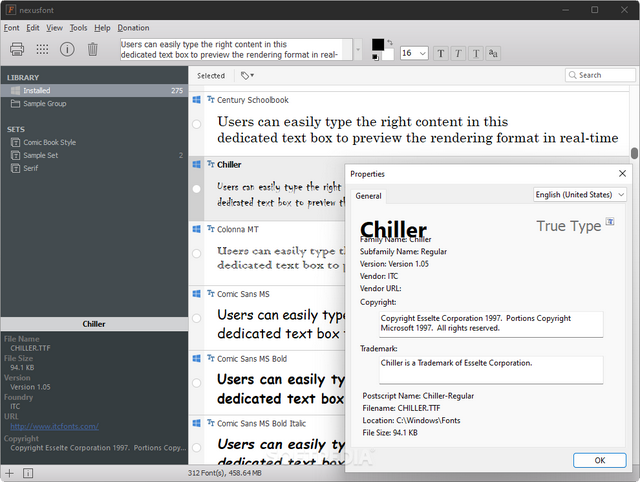Toggle the info panel icon in status bar
640x482 pixels.
(x=28, y=473)
